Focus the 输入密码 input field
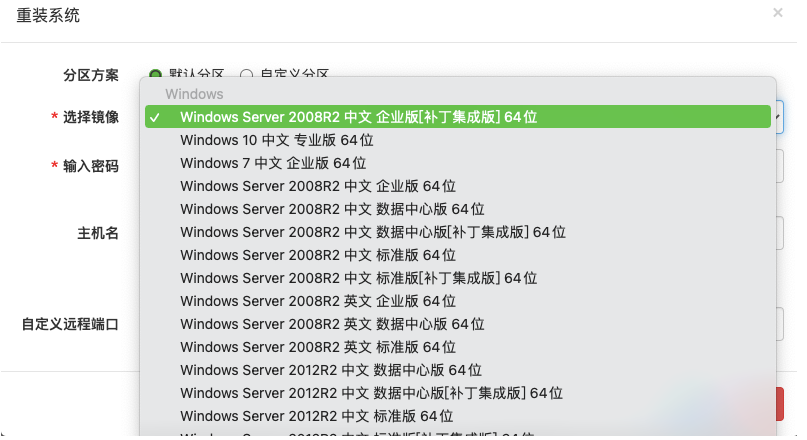This screenshot has height=440, width=807. (x=779, y=166)
